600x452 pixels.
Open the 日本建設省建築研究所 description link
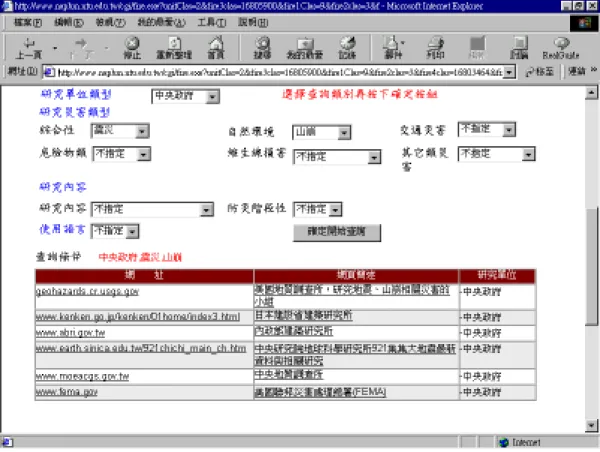[303, 316]
